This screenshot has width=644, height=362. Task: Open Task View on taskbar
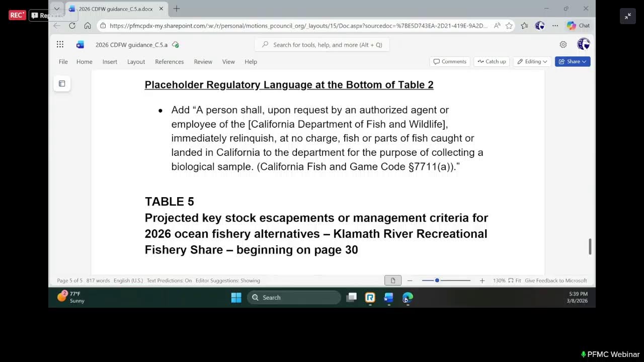click(x=352, y=298)
